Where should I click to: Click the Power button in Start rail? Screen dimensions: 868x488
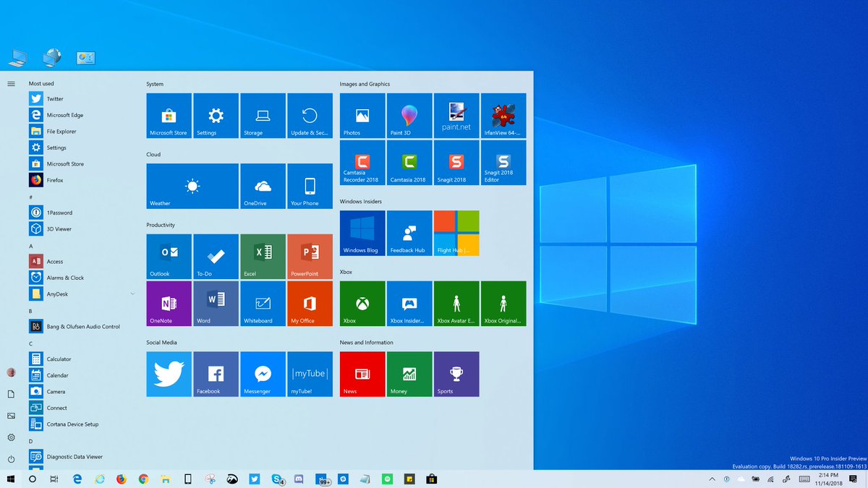[x=11, y=459]
